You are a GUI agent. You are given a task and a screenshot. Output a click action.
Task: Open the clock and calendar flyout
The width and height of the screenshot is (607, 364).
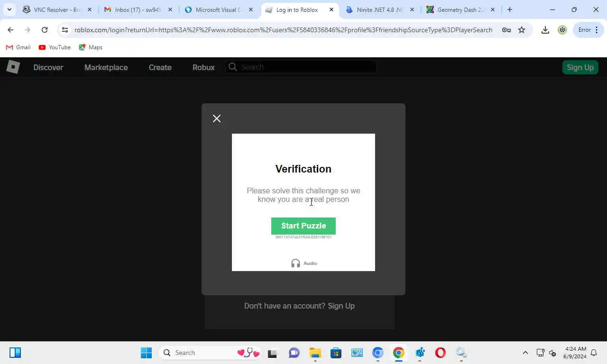tap(575, 353)
